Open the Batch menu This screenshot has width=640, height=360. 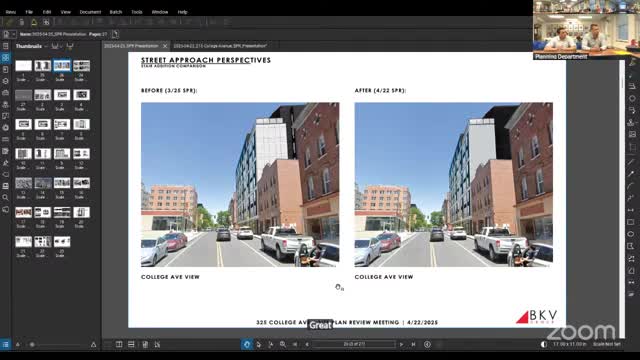click(116, 12)
